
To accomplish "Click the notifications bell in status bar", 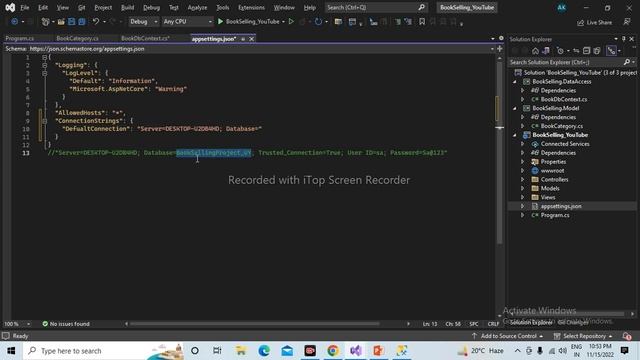I will (x=627, y=336).
